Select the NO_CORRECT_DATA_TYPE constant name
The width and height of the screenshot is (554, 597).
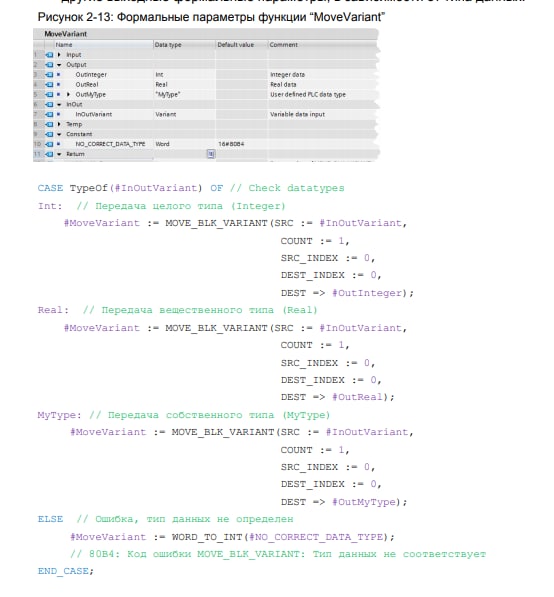[110, 144]
